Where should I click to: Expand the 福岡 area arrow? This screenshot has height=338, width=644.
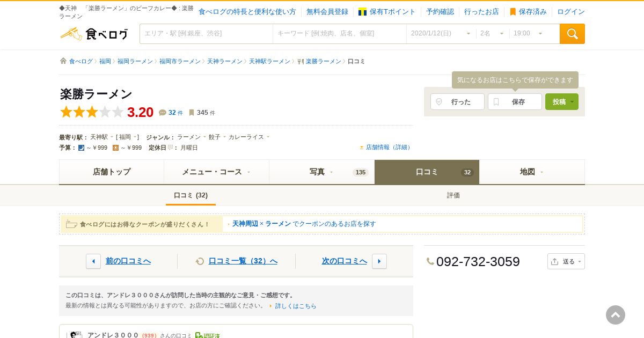[135, 137]
